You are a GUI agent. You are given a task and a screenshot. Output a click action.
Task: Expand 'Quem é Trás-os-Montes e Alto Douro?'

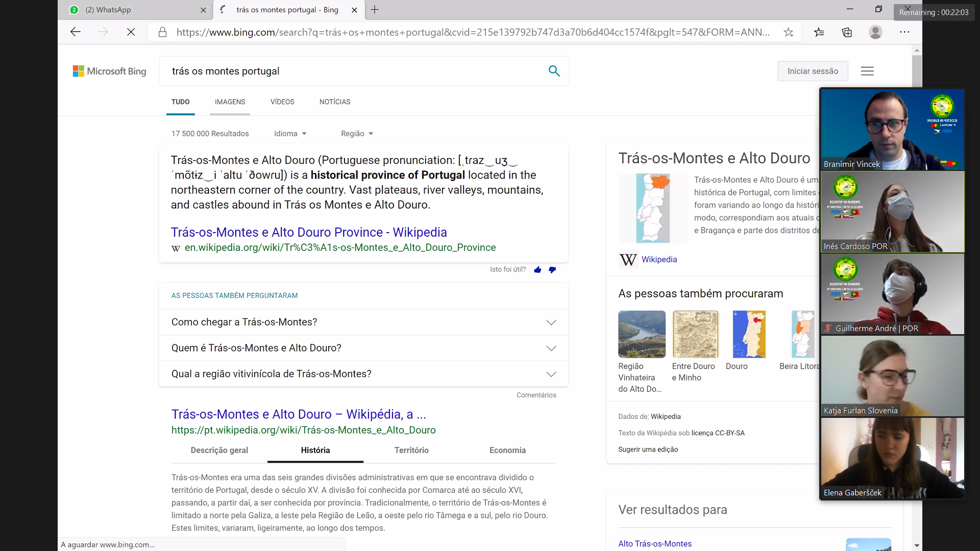coord(363,348)
